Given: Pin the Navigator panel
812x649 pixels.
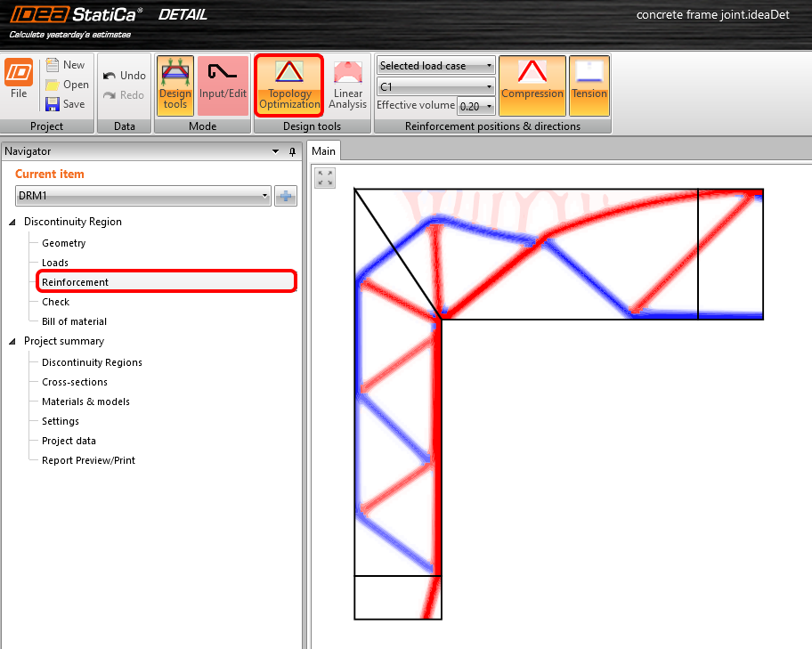Looking at the screenshot, I should 292,151.
